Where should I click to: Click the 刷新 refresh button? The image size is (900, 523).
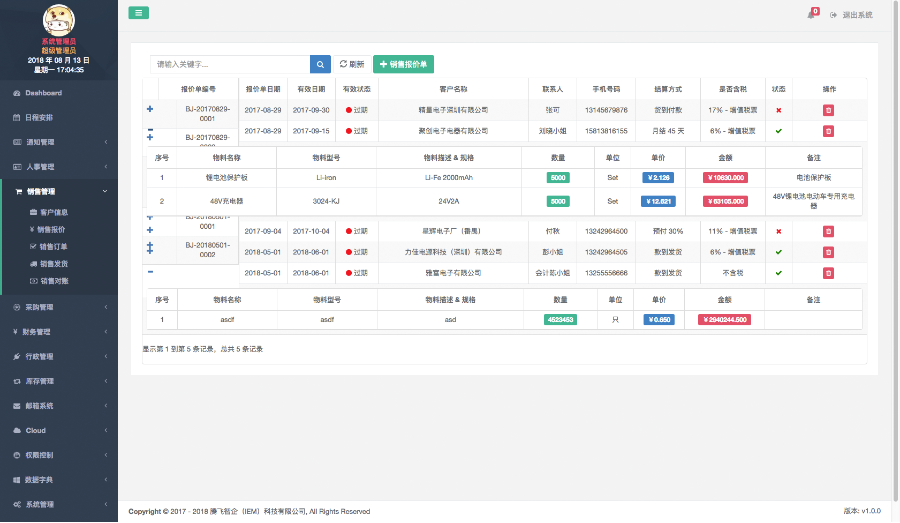point(351,64)
